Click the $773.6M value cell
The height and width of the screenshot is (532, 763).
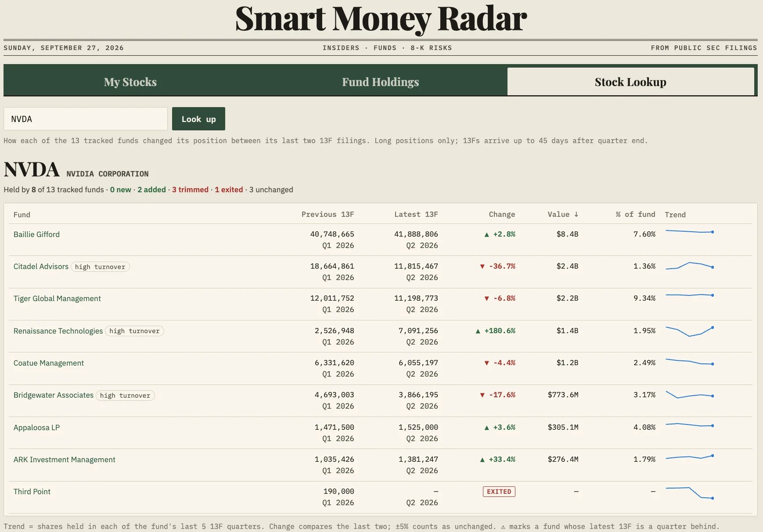point(563,395)
